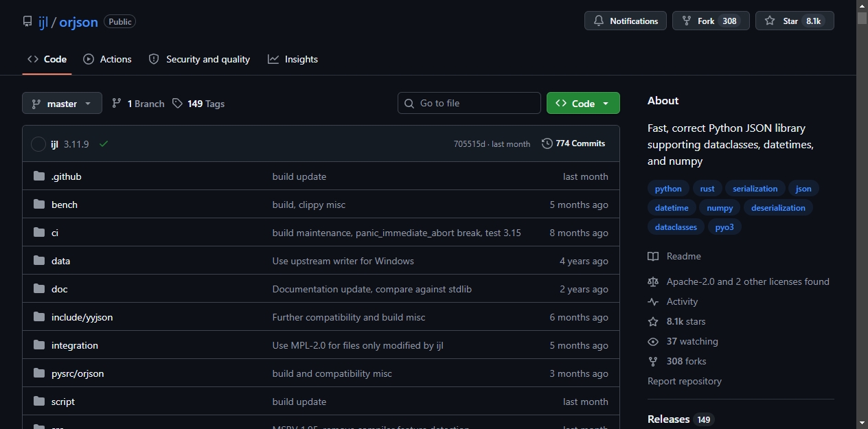Image resolution: width=868 pixels, height=429 pixels.
Task: Switch to the Insights tab
Action: point(293,59)
